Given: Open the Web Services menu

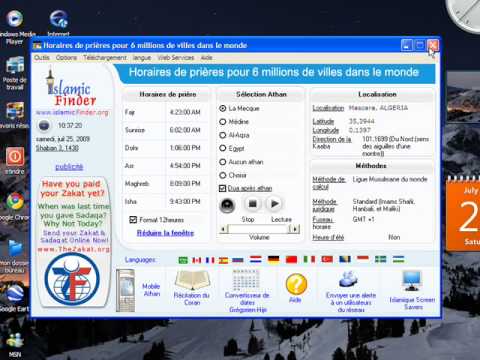Looking at the screenshot, I should point(176,57).
